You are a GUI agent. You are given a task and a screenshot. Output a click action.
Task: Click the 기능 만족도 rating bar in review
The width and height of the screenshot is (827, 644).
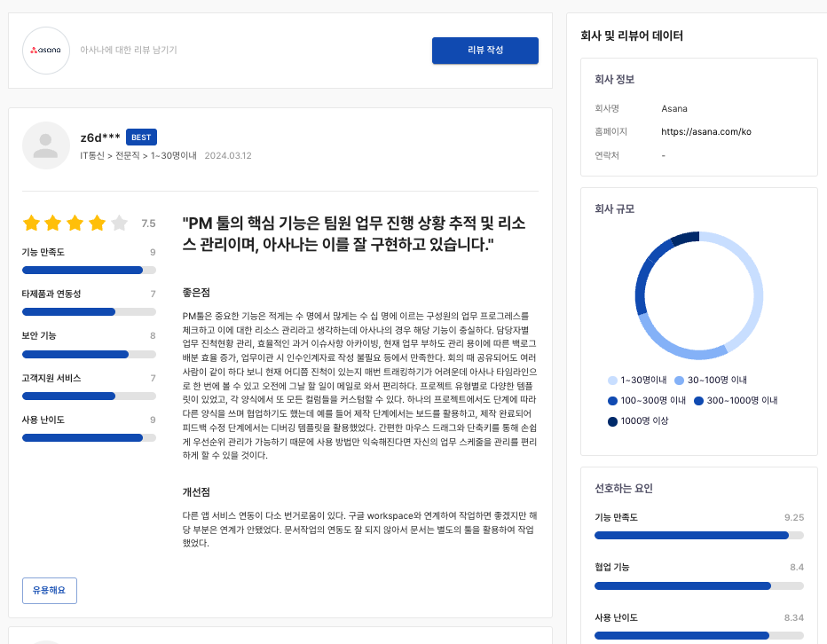89,270
